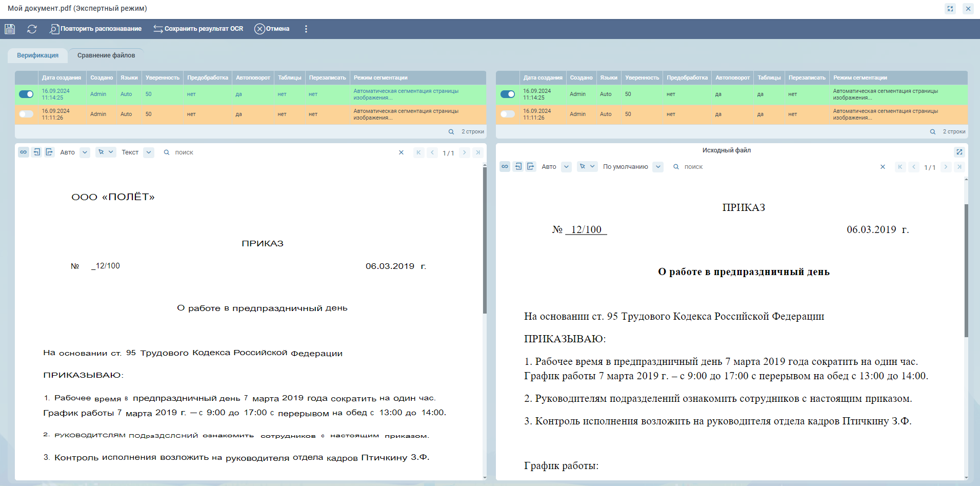The width and height of the screenshot is (980, 486).
Task: Open the 'Текст' view mode dropdown
Action: tap(149, 152)
